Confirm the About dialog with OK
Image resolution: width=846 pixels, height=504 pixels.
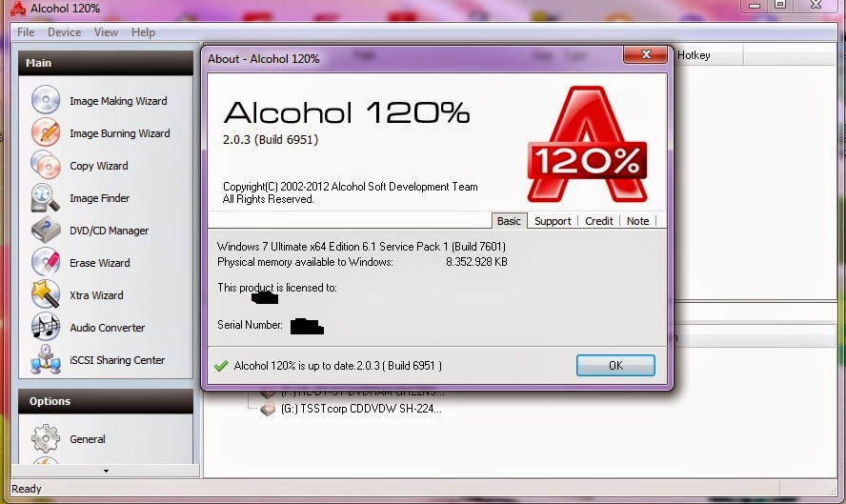pyautogui.click(x=615, y=365)
